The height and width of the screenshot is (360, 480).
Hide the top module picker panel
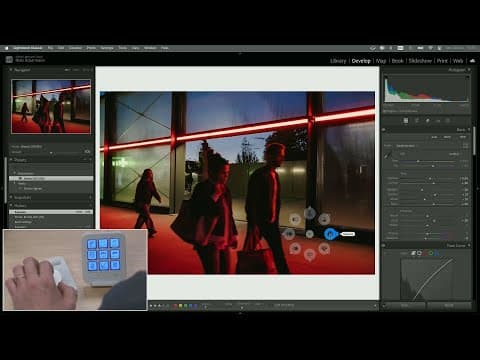point(240,53)
